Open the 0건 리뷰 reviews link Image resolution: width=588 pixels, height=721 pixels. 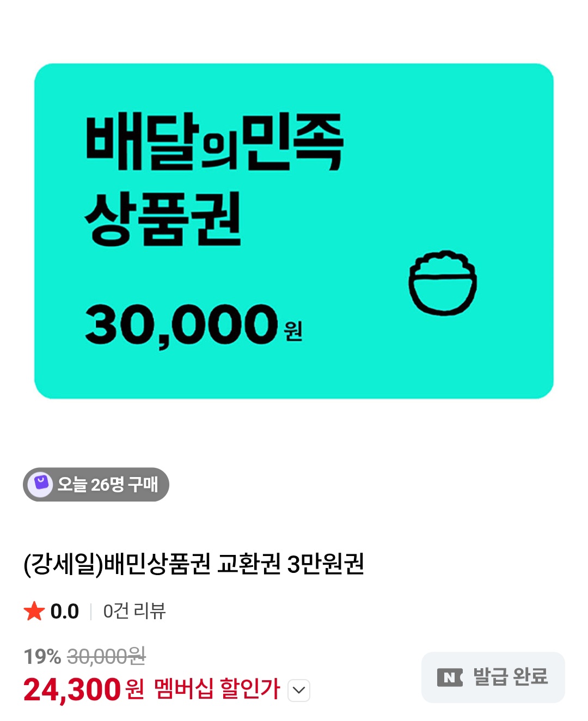tap(134, 611)
